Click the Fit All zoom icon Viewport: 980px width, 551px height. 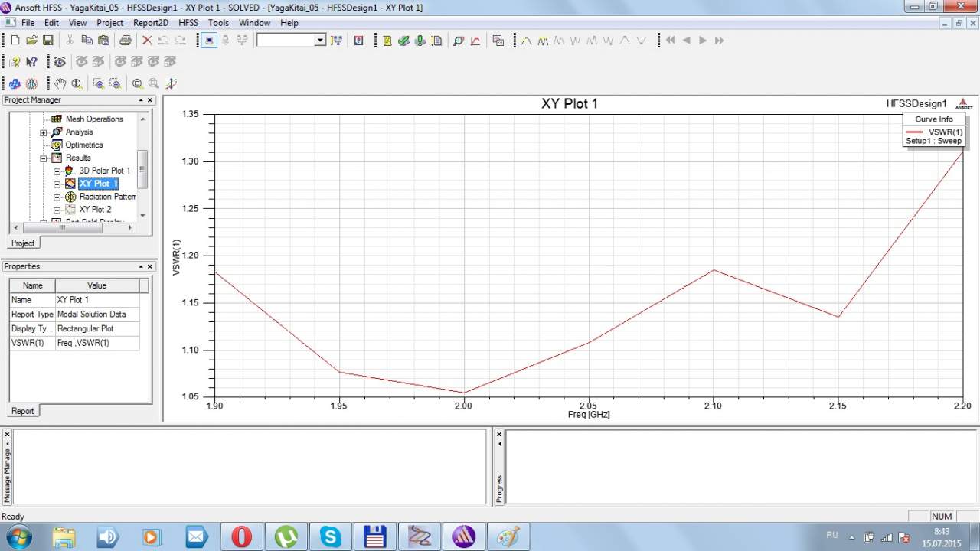tap(137, 83)
